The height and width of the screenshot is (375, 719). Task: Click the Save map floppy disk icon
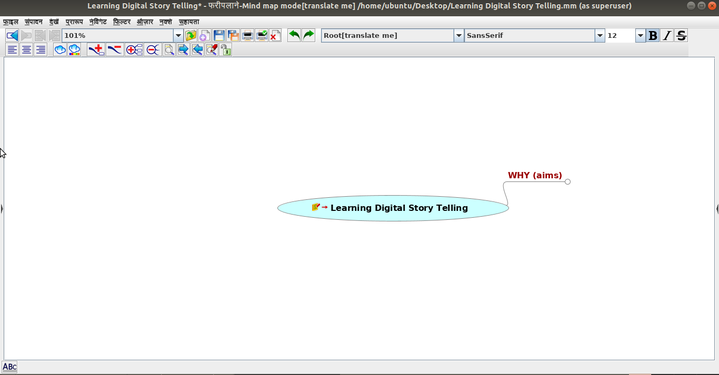click(219, 35)
